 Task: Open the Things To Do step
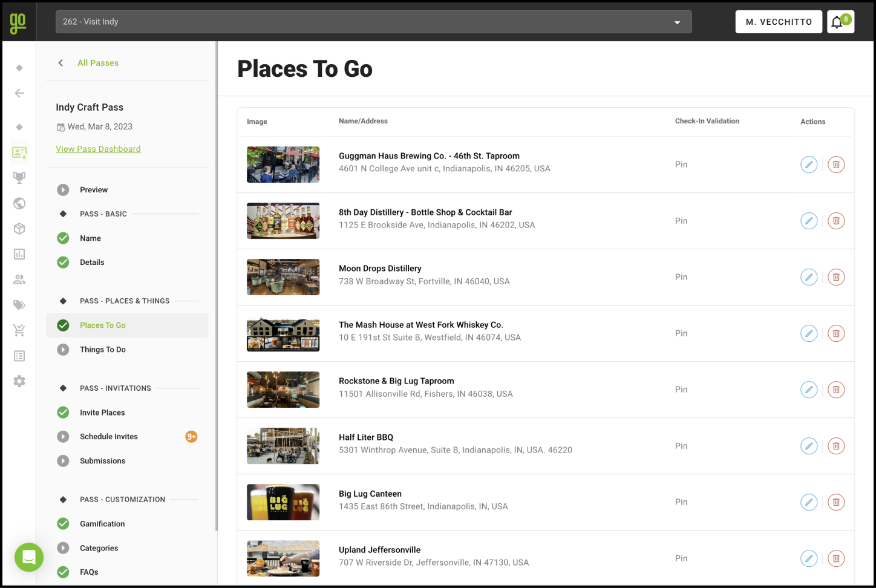point(127,350)
